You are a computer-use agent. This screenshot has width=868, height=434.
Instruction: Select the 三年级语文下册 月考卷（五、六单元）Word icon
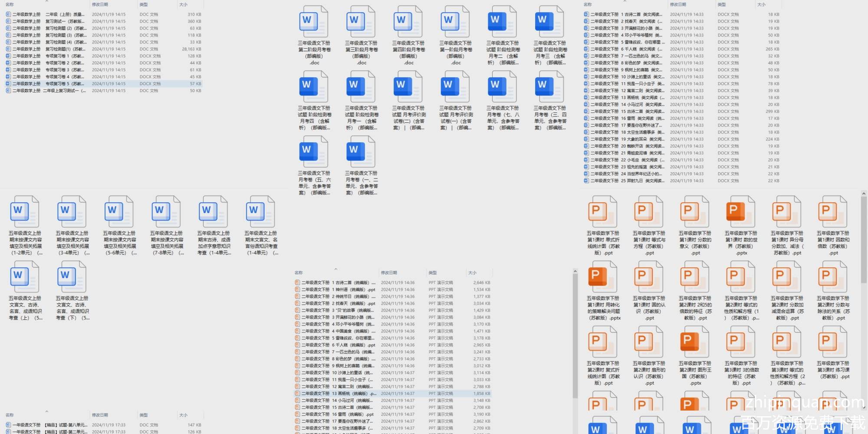tap(314, 152)
